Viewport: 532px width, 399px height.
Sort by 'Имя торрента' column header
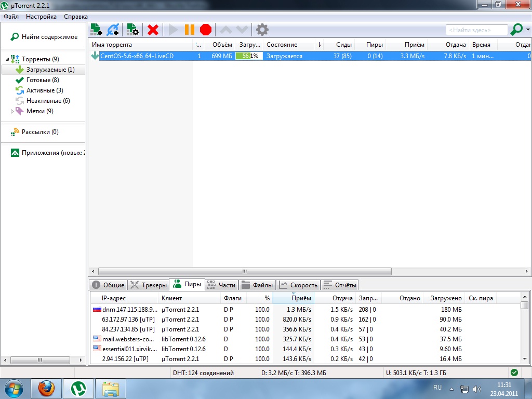(x=140, y=45)
